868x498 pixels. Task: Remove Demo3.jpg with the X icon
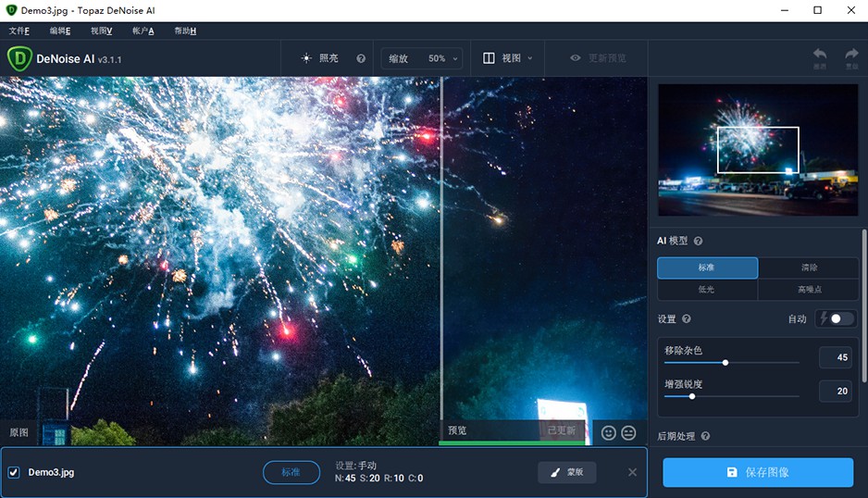632,472
